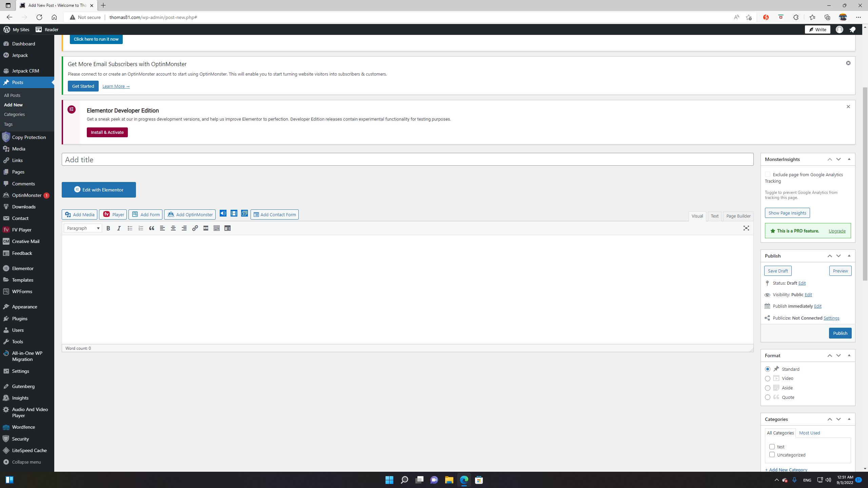Insert or edit a link
The image size is (868, 488).
(x=195, y=228)
